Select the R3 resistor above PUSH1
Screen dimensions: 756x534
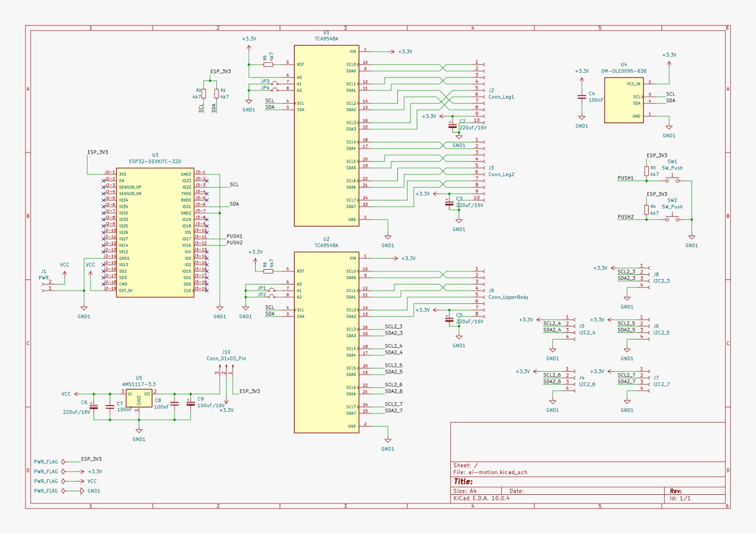coord(646,171)
